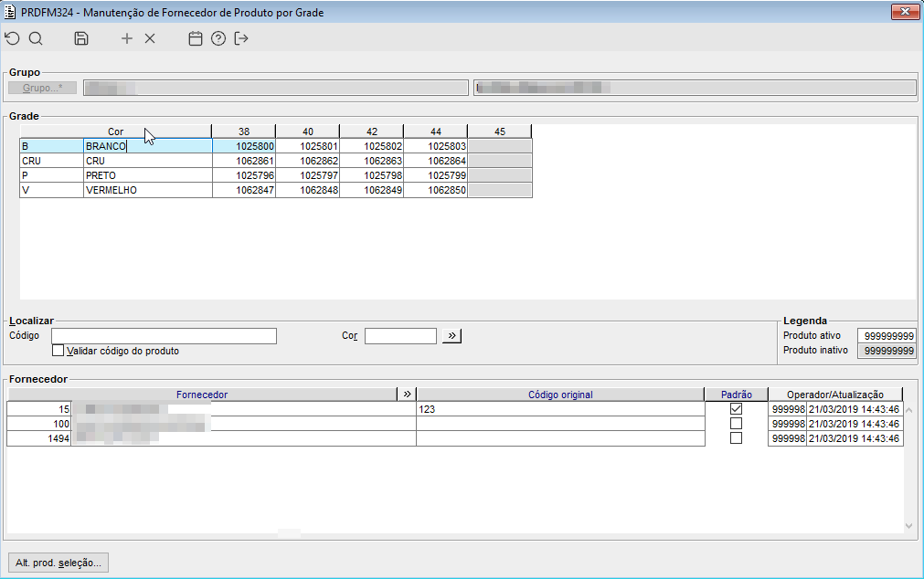Click the size 42 column header
Image resolution: width=924 pixels, height=579 pixels.
(x=372, y=132)
